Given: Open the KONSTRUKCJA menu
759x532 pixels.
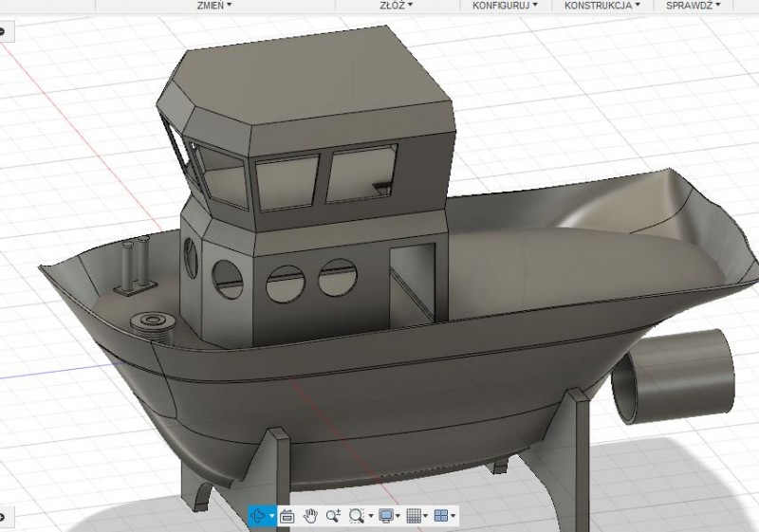Looking at the screenshot, I should [602, 6].
